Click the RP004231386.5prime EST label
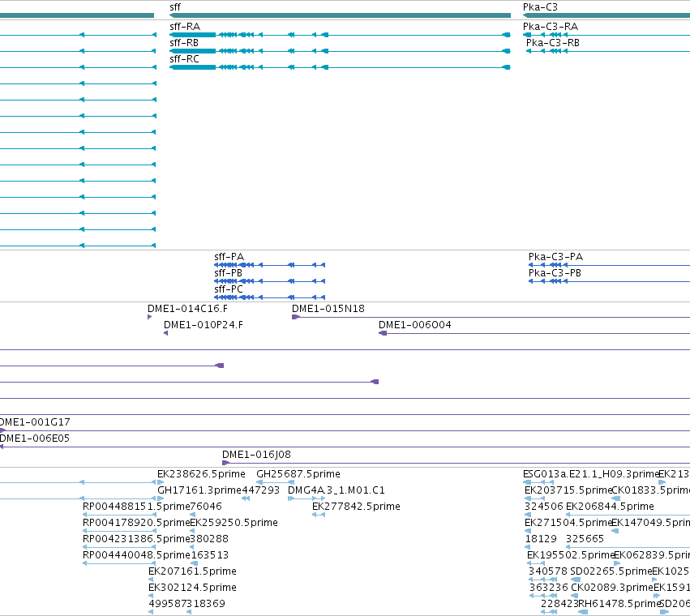This screenshot has height=616, width=690. click(136, 540)
